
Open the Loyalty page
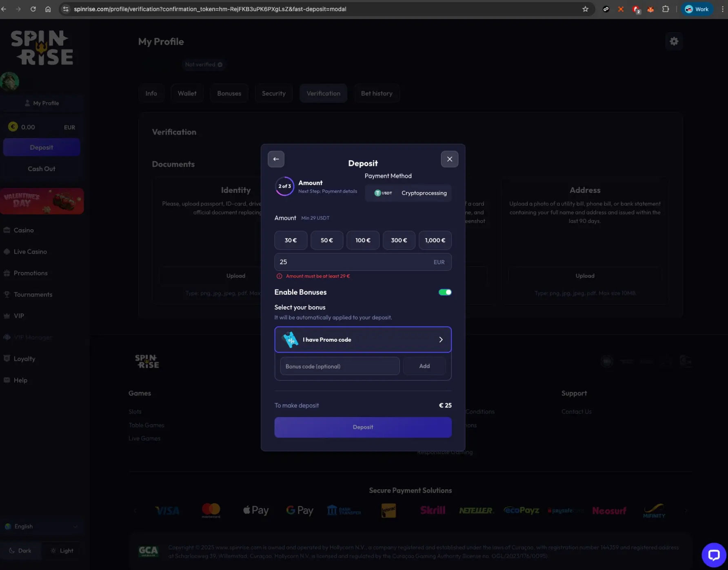[24, 359]
